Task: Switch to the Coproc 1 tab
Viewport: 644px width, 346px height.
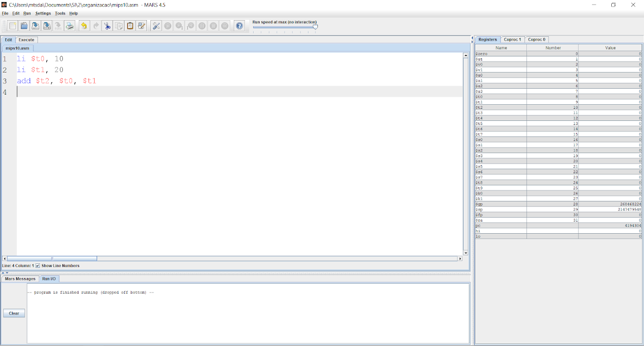Action: [x=512, y=39]
